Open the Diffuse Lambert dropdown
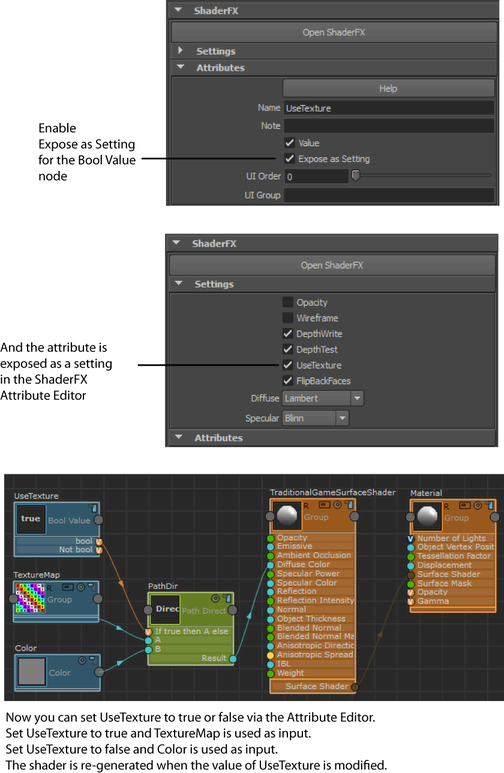 pyautogui.click(x=323, y=398)
